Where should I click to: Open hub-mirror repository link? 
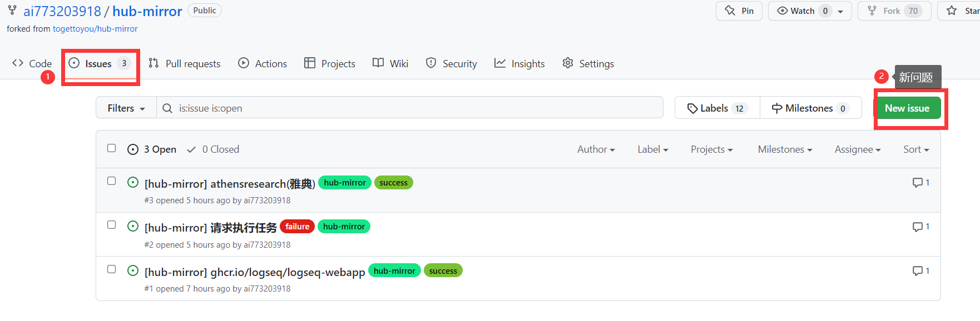click(147, 11)
